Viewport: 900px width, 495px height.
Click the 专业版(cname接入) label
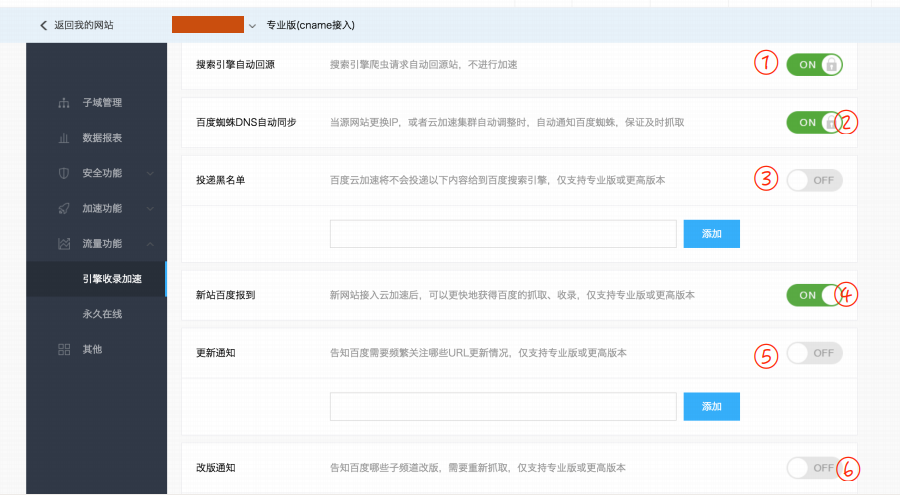(x=311, y=25)
